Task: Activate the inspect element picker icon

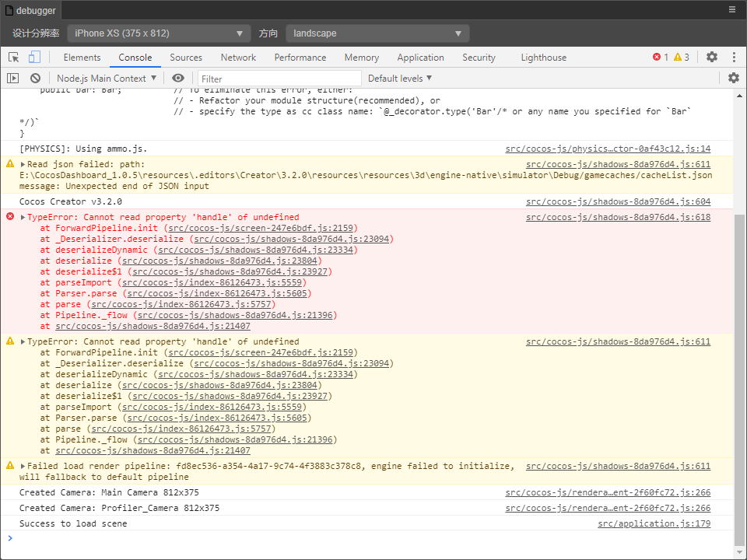Action: 14,57
